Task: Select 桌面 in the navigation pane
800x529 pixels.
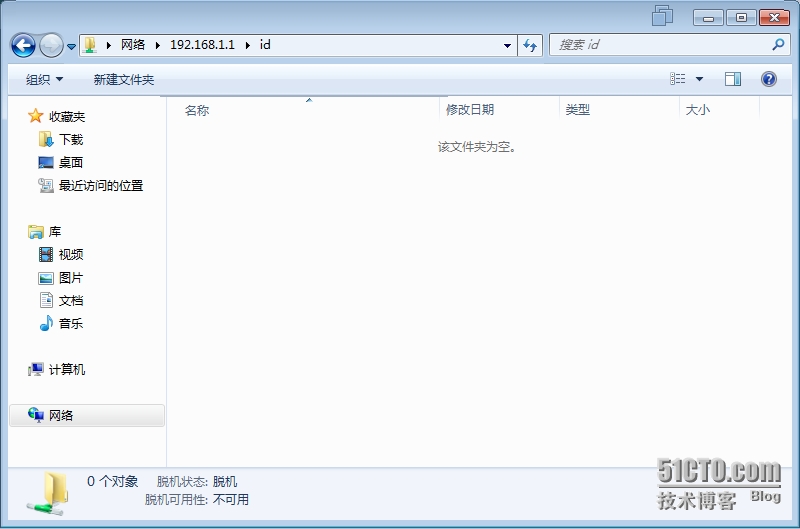Action: 70,163
